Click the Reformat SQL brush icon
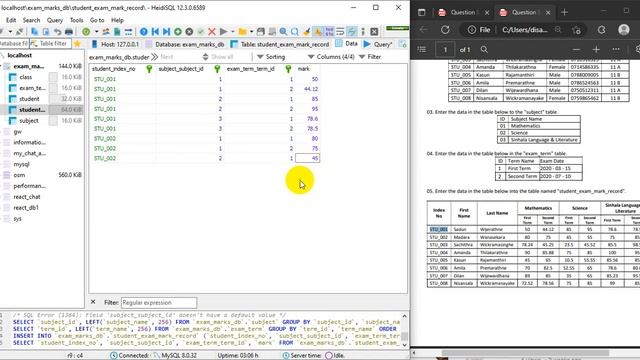The height and width of the screenshot is (360, 640). tap(307, 31)
